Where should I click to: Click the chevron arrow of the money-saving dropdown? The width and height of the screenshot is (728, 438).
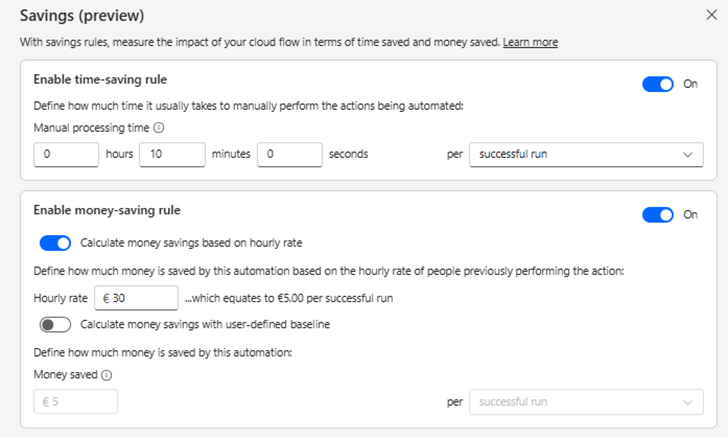[x=688, y=402]
